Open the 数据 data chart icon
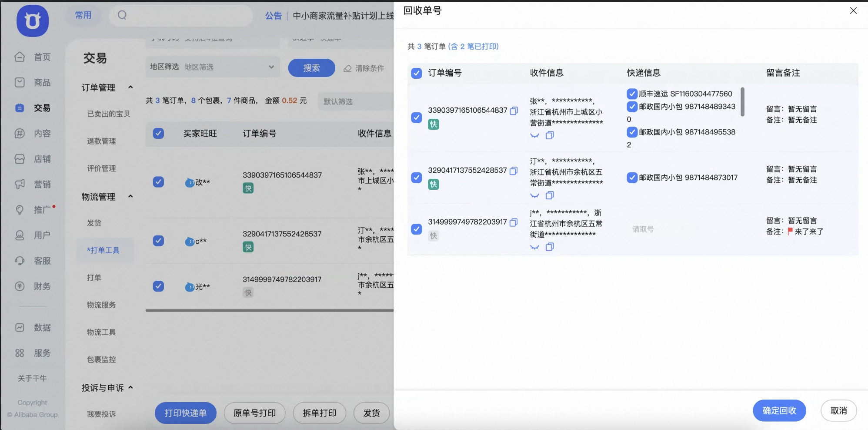Image resolution: width=868 pixels, height=430 pixels. [x=20, y=327]
